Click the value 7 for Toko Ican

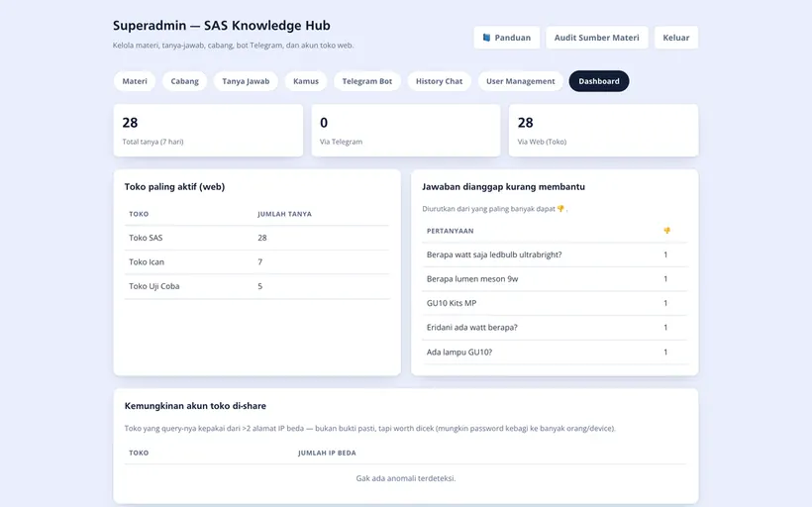point(260,262)
